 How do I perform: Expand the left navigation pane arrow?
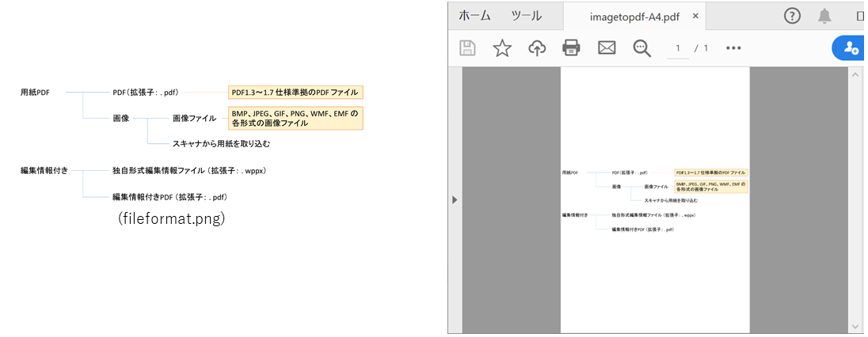point(455,200)
